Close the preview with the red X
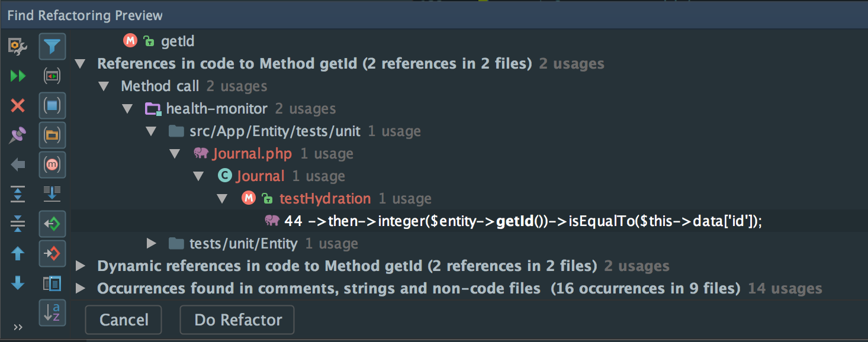Screen dimensions: 868x342 18,106
